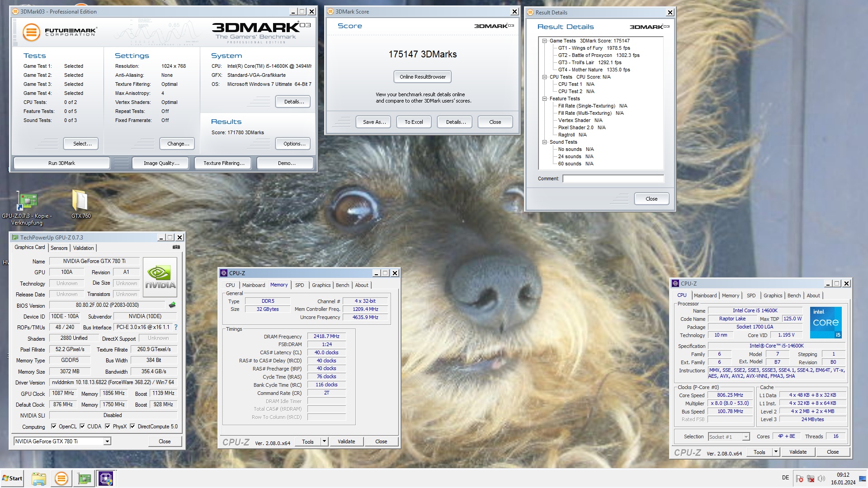Collapse the CPU Tests tree node
The image size is (868, 488).
[545, 77]
